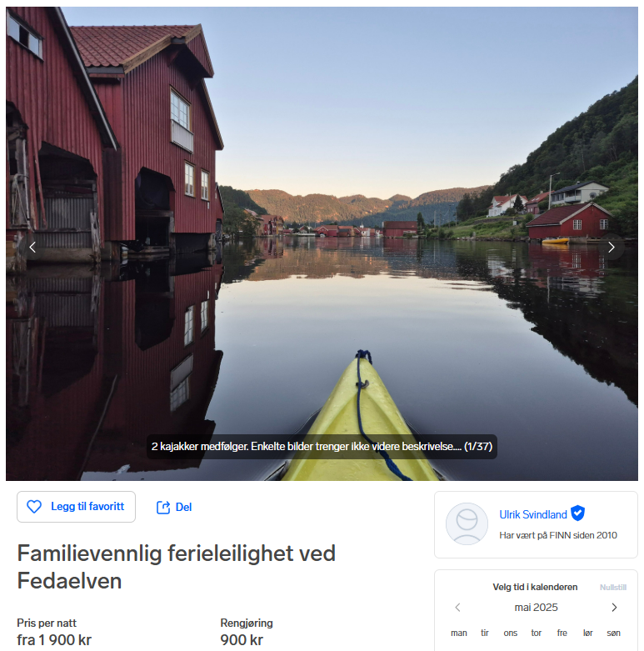
Task: Select the søn weekday column header
Action: [614, 633]
